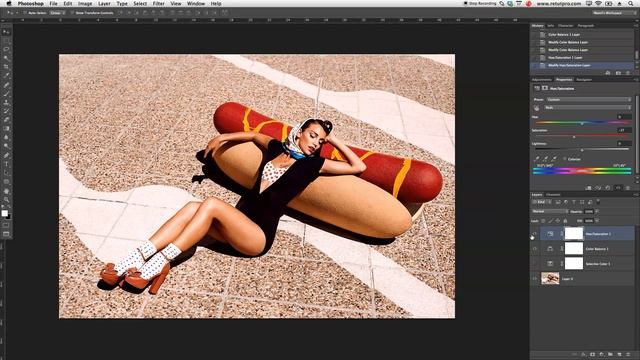Open the Filter menu
Screen dimensions: 640x360
tap(158, 3)
